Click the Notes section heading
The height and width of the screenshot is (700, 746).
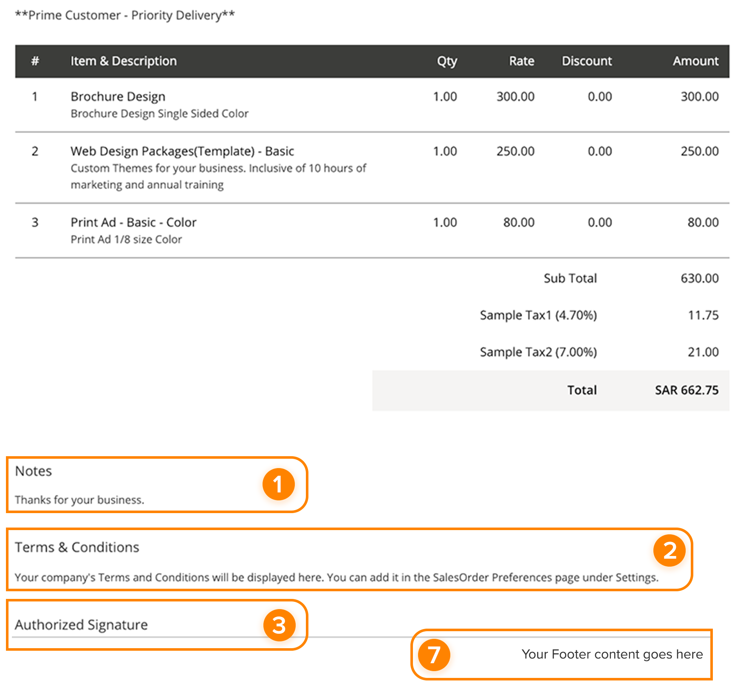(34, 471)
